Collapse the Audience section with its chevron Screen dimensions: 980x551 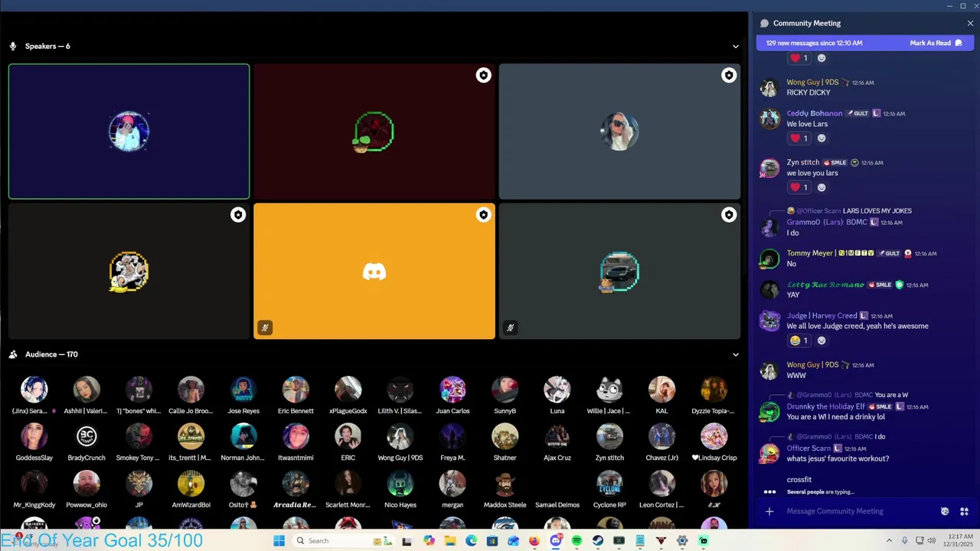[735, 354]
